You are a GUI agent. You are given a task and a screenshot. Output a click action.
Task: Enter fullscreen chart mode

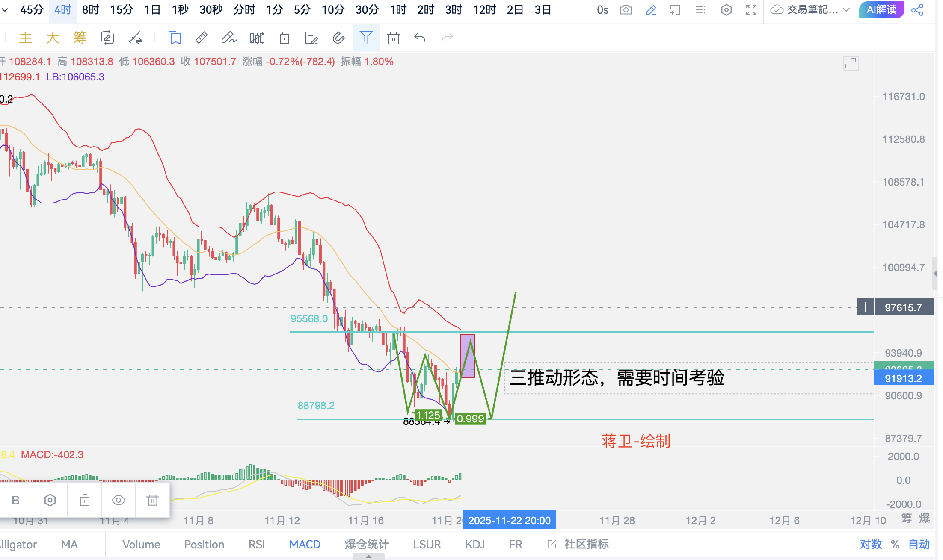(x=751, y=9)
